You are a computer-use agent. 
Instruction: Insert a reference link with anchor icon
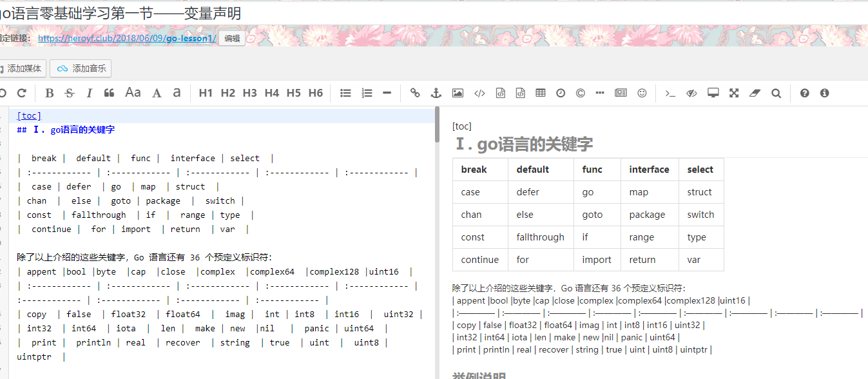(436, 93)
